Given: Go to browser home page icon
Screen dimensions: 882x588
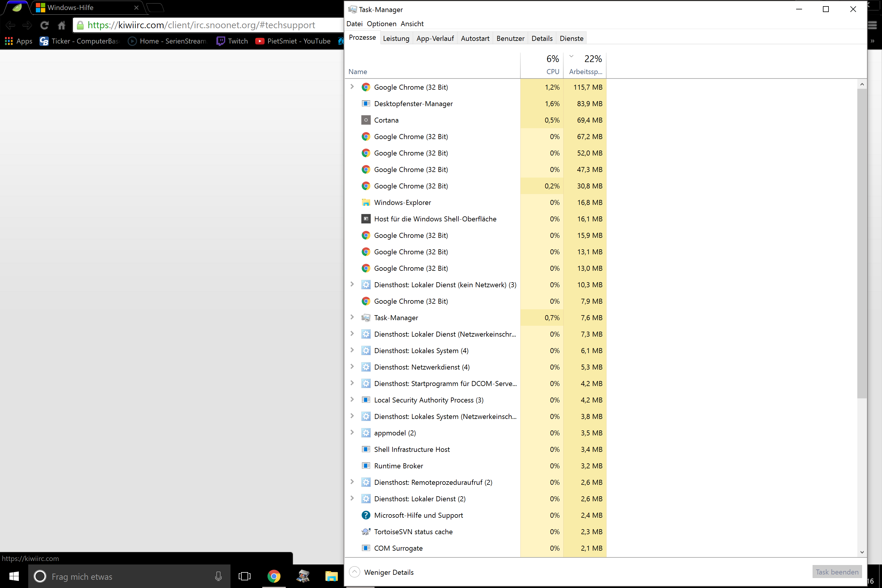Looking at the screenshot, I should (x=61, y=25).
